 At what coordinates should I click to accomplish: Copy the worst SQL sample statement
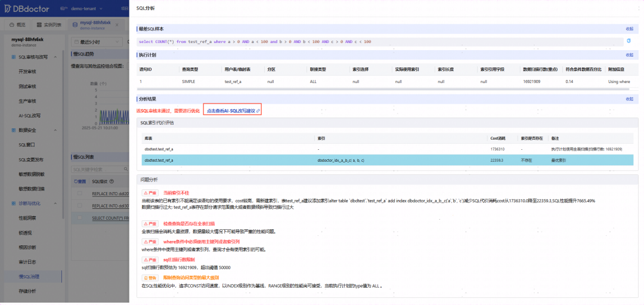[x=628, y=41]
